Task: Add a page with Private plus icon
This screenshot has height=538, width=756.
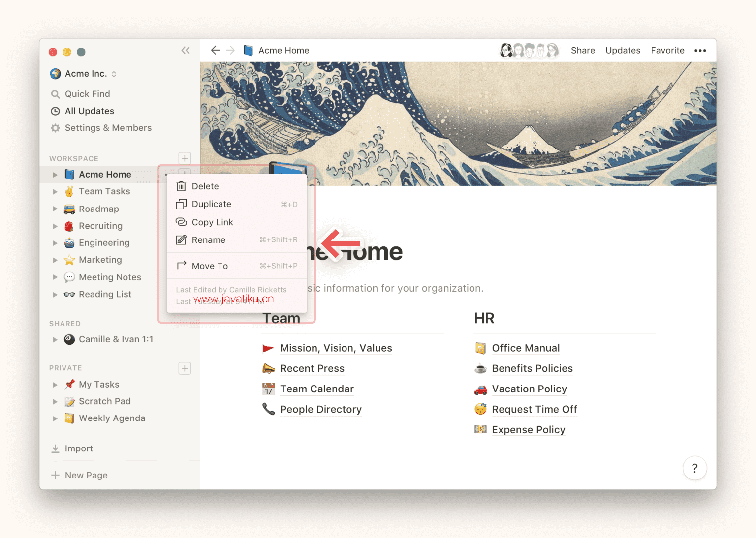Action: point(185,368)
